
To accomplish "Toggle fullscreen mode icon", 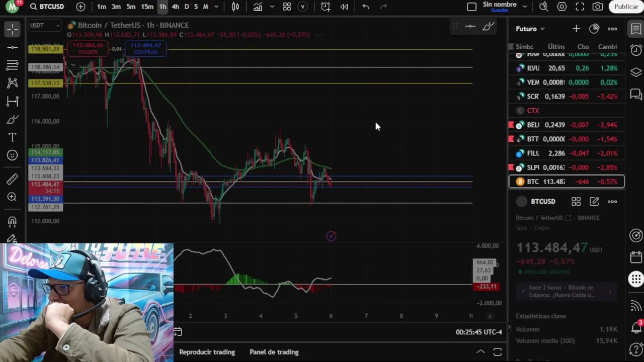I will (580, 7).
